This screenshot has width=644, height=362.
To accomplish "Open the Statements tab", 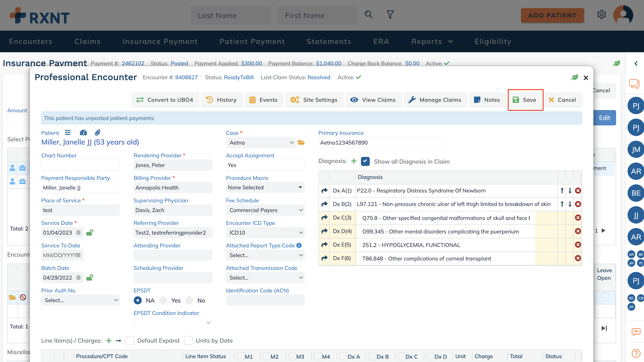I will 329,41.
